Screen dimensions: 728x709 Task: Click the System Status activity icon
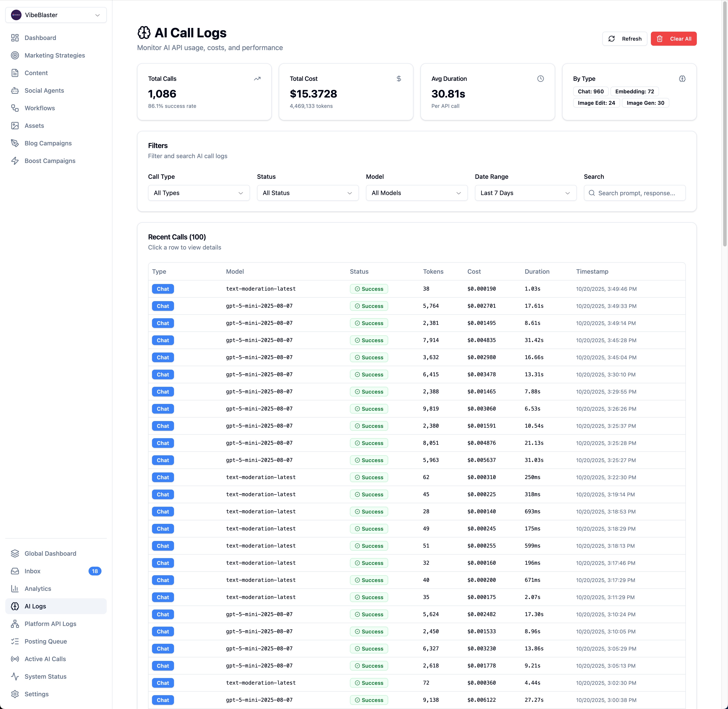(15, 676)
